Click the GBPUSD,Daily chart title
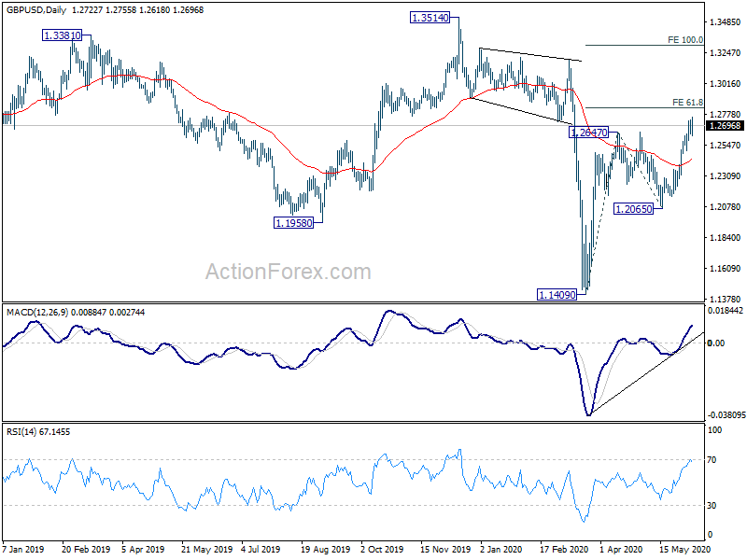Viewport: 747px width, 560px height. [x=36, y=10]
